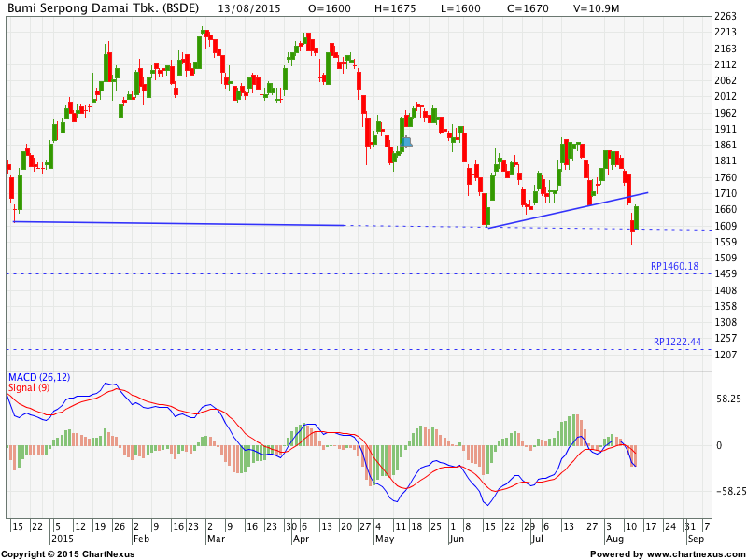Screen dimensions: 747x560
Task: Click the Copyright 2015 ChartNexus footer text
Action: click(x=67, y=553)
